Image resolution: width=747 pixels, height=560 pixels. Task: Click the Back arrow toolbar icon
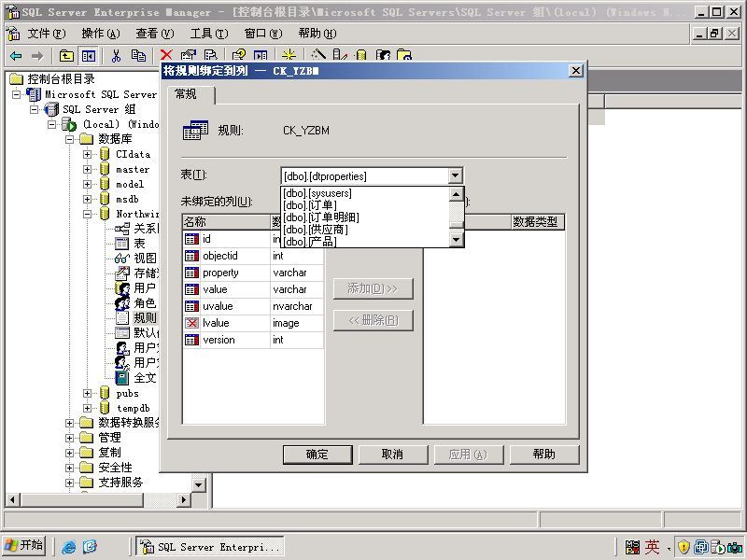[16, 56]
